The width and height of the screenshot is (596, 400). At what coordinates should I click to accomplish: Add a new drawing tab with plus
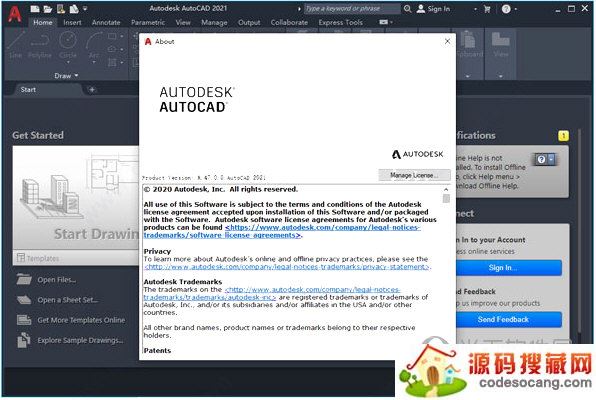[92, 90]
